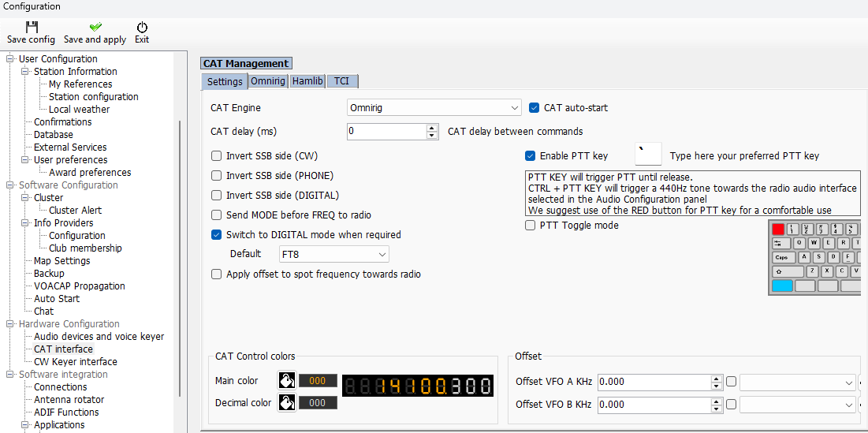Viewport: 868px width, 433px height.
Task: Select Station configuration in tree
Action: tap(94, 97)
